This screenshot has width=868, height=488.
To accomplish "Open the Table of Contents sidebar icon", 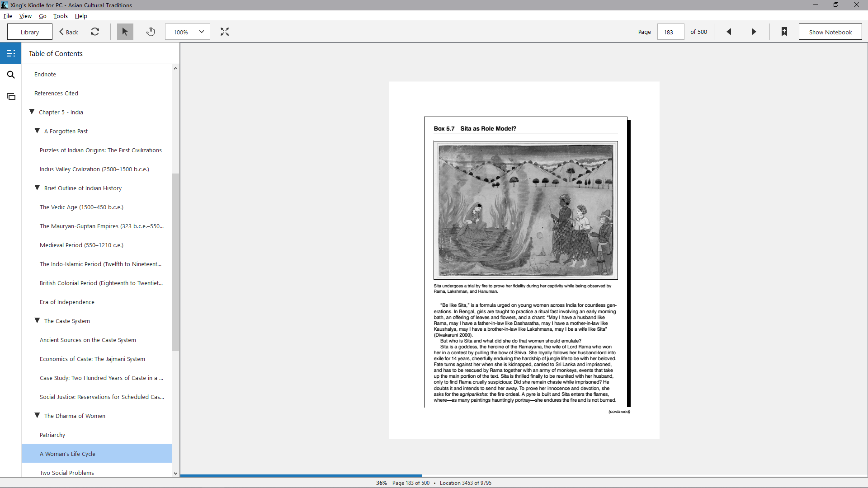I will 11,53.
